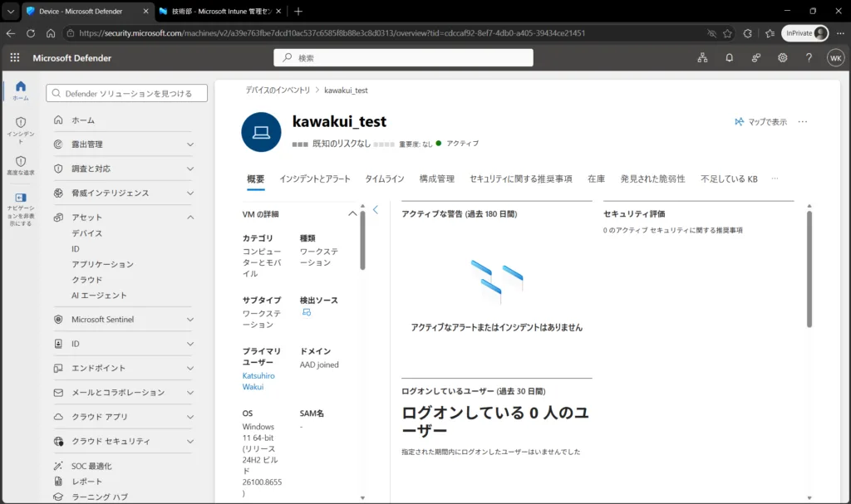Expand the メールとコラボレーション menu section
This screenshot has width=851, height=504.
[190, 392]
